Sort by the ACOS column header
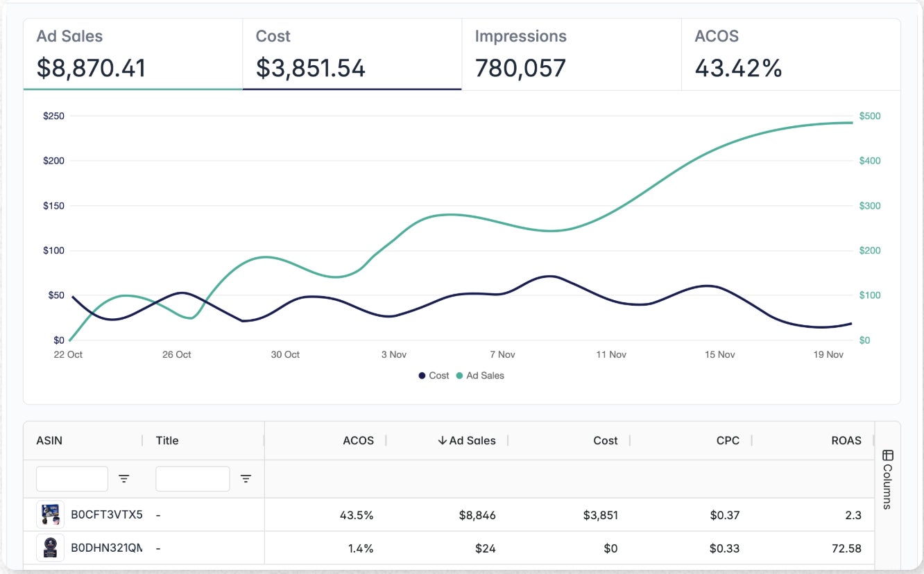924x574 pixels. [x=358, y=440]
